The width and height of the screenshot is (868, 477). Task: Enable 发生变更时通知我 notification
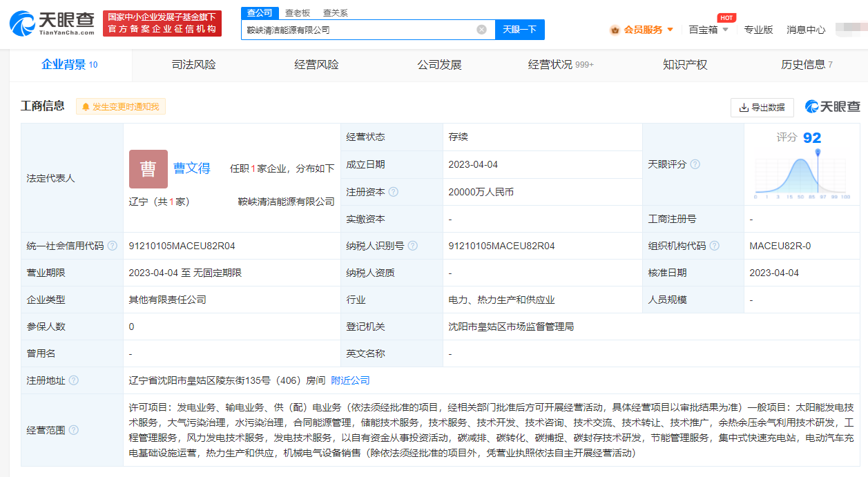pyautogui.click(x=121, y=107)
